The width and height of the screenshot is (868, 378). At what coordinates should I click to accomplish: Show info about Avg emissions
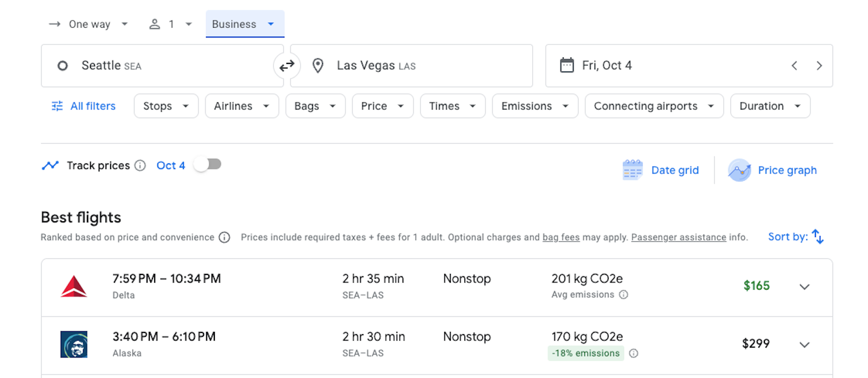tap(624, 294)
